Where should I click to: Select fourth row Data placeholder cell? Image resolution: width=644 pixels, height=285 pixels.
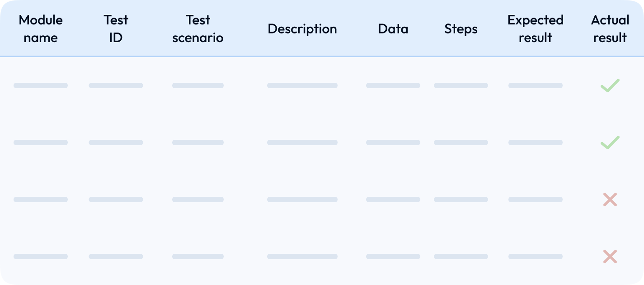[x=393, y=256]
